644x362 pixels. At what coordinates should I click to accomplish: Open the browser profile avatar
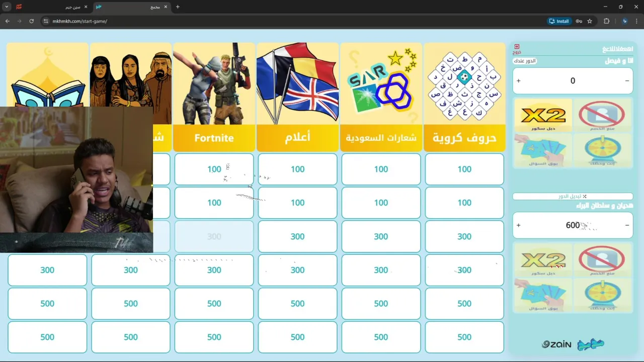point(624,21)
